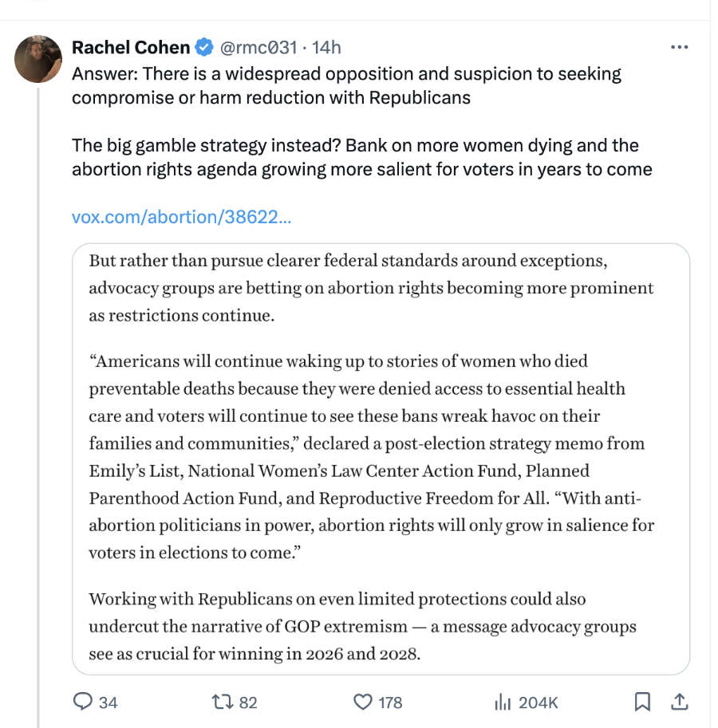Image resolution: width=718 pixels, height=728 pixels.
Task: Open tweet actions from the overflow menu
Action: click(x=680, y=47)
